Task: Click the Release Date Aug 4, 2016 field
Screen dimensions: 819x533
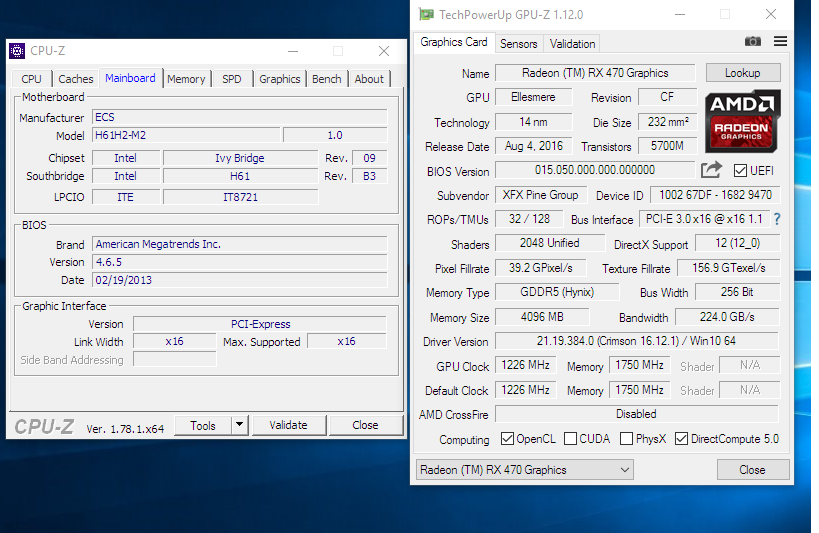Action: point(533,146)
